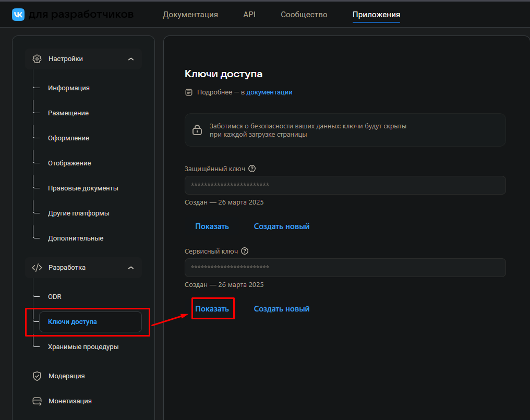Open the документации link

[x=269, y=92]
